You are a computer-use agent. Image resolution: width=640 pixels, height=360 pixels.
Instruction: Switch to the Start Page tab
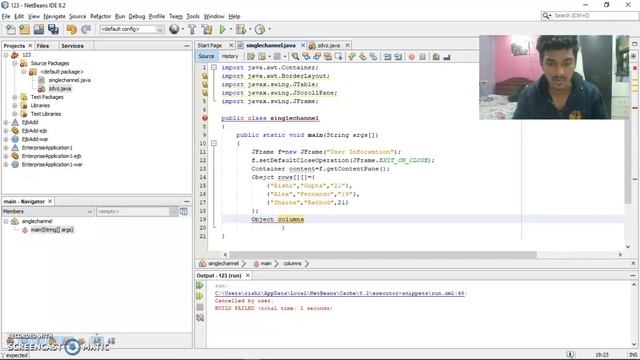tap(210, 45)
